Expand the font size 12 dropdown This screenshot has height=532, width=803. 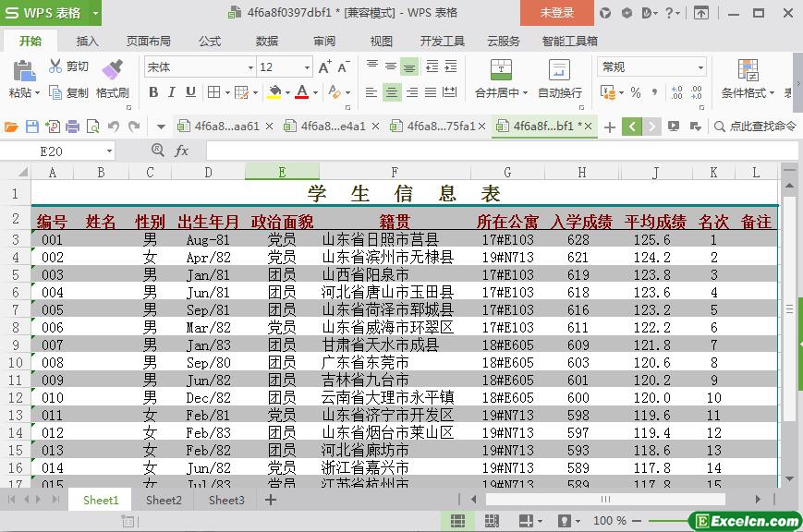(308, 67)
